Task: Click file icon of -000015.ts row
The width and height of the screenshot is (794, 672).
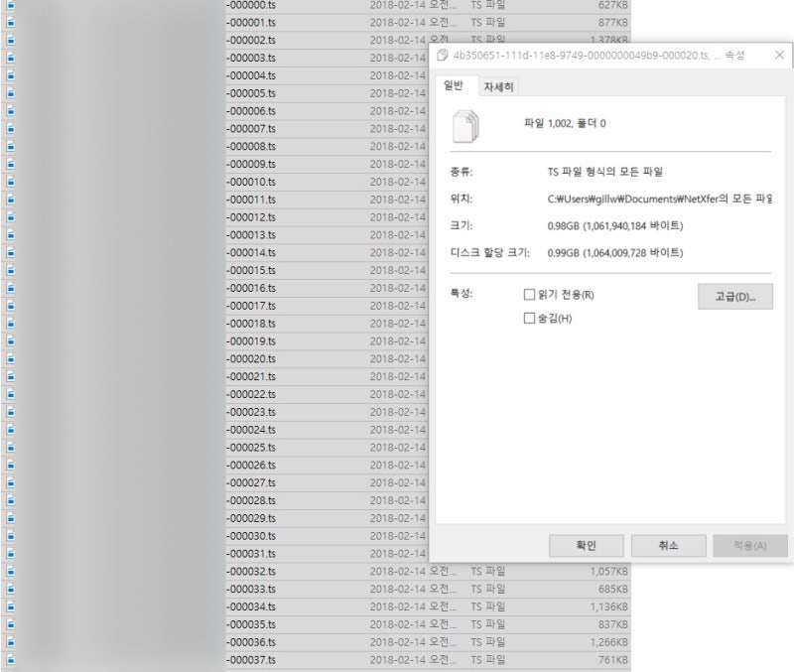Action: (x=10, y=270)
